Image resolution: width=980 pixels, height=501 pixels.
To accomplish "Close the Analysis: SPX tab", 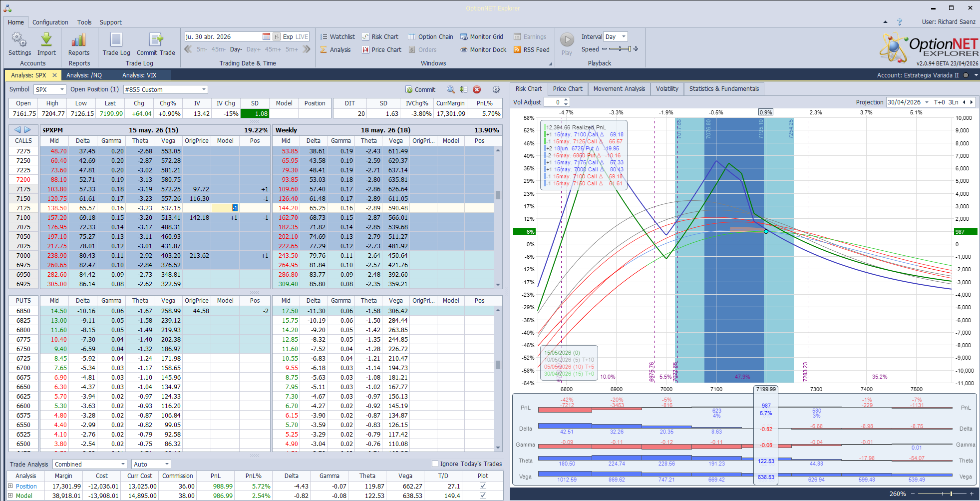I will pos(55,75).
